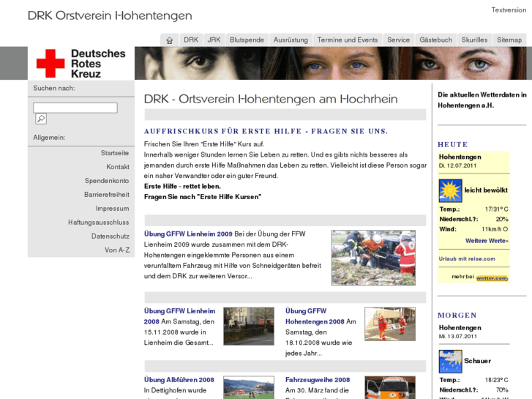
Task: Open the Skurilles tab
Action: (x=474, y=40)
